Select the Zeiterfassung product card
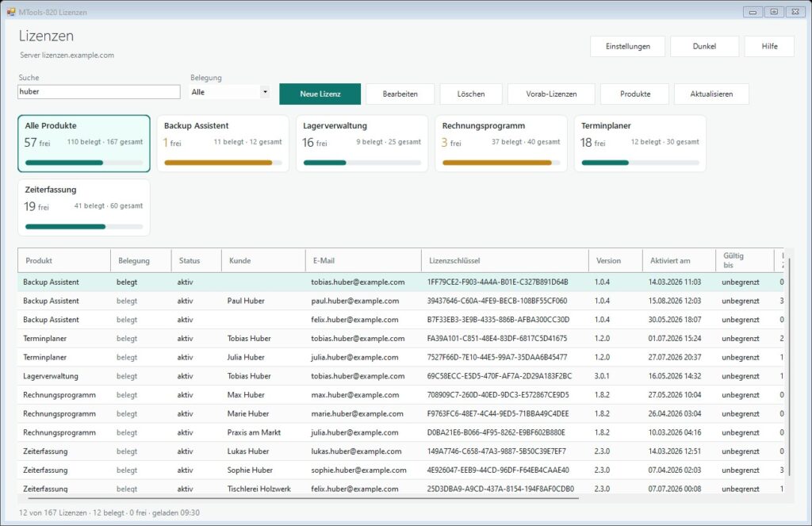The image size is (812, 526). (x=84, y=207)
